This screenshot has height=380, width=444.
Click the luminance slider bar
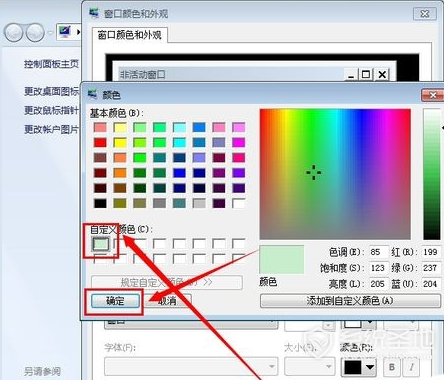pyautogui.click(x=432, y=174)
